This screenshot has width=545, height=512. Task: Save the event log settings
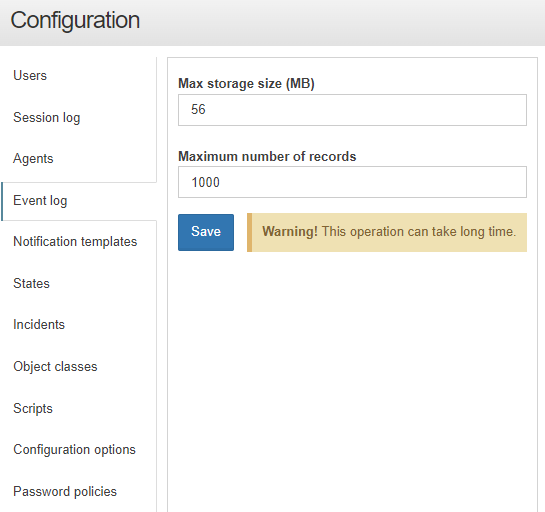(x=206, y=232)
